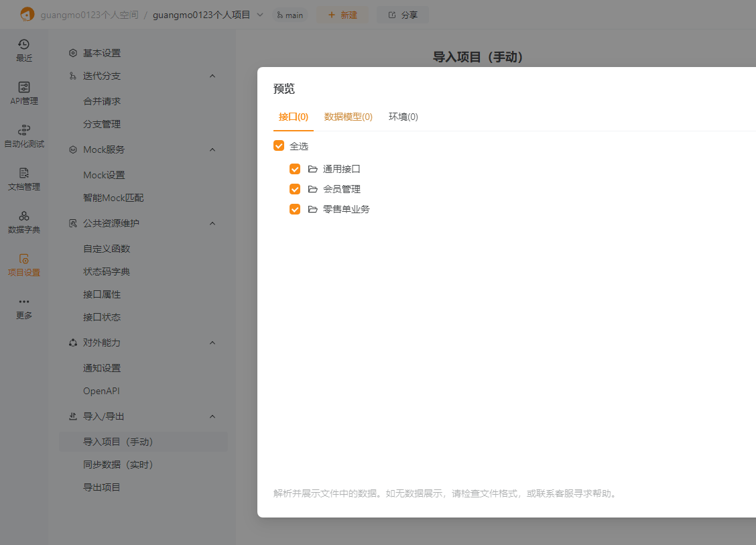Click the 新建 button
The image size is (756, 545).
point(342,15)
